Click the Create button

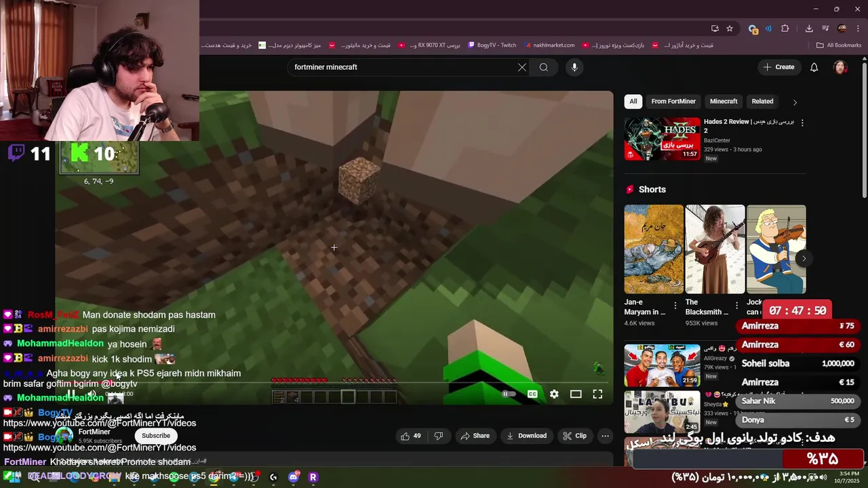point(778,67)
